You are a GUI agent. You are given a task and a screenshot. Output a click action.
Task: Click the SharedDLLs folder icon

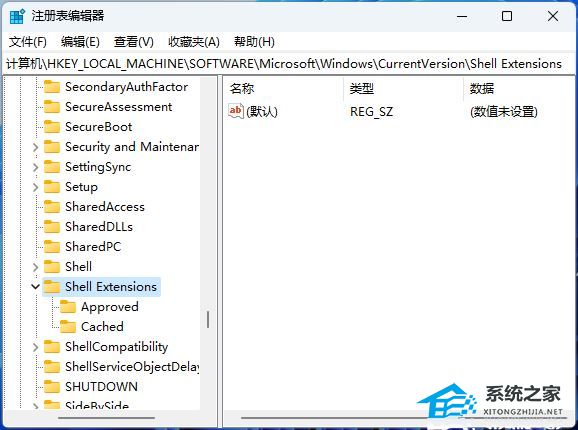(x=52, y=227)
